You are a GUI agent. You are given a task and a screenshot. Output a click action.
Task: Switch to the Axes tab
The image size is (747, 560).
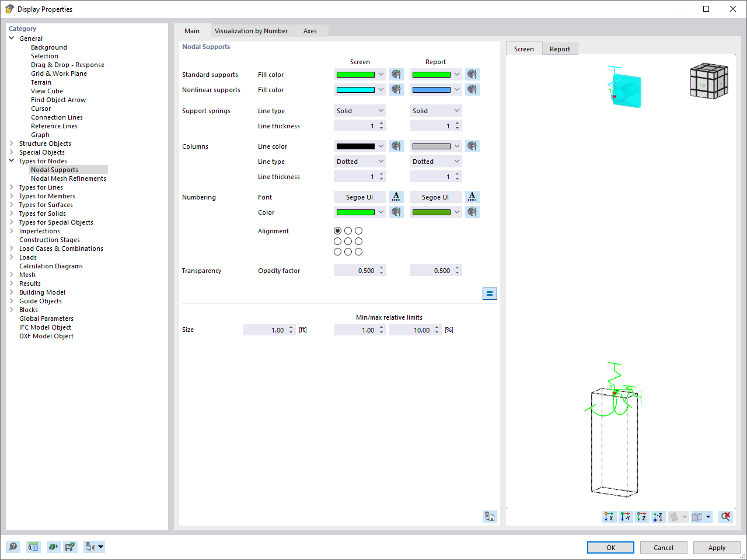tap(310, 30)
